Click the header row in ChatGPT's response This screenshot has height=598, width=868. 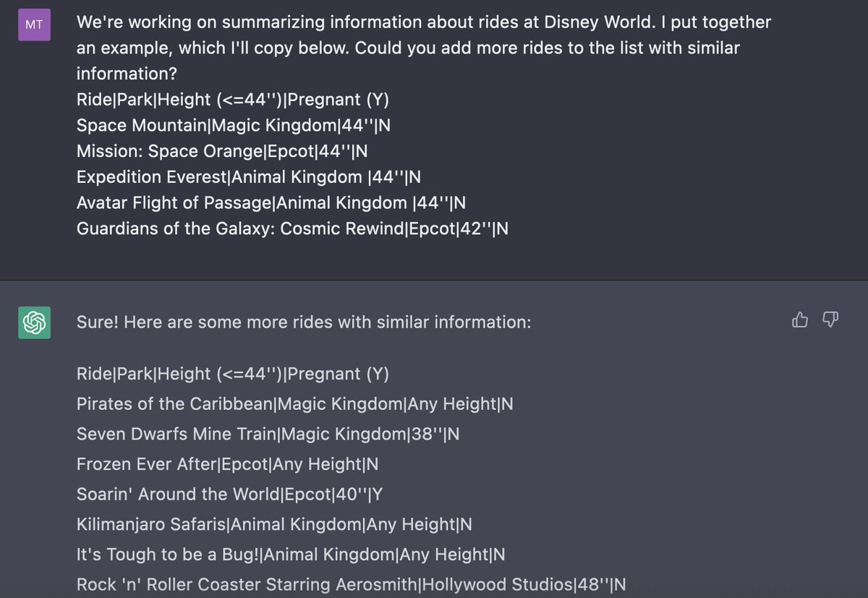coord(233,374)
